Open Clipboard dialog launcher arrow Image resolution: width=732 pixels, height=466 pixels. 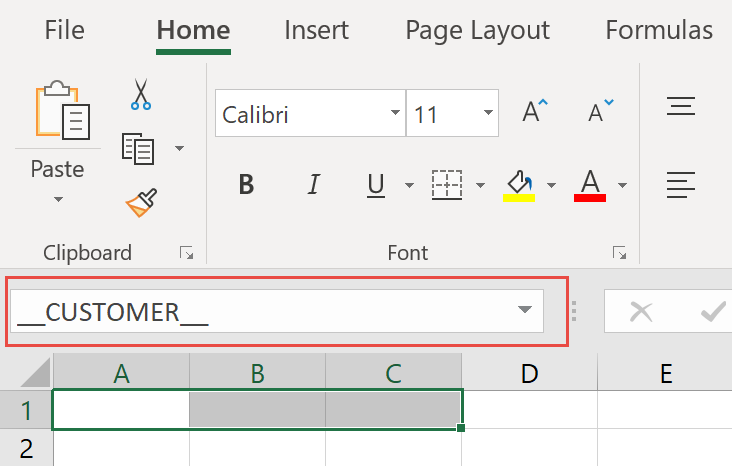(186, 253)
